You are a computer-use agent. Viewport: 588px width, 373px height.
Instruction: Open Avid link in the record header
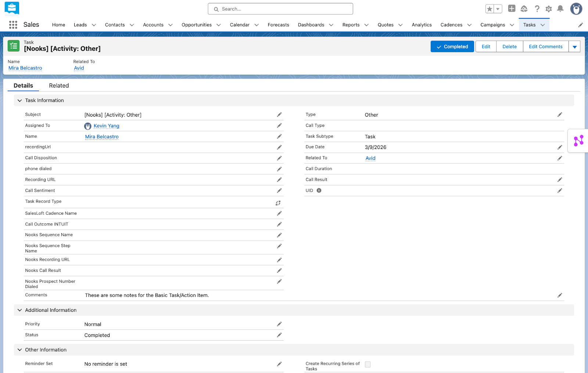pos(79,68)
